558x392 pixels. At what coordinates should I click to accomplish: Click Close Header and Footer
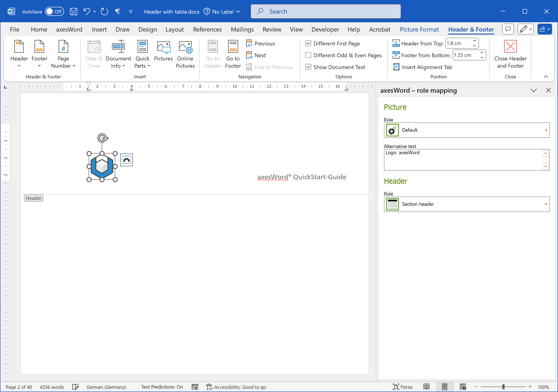(510, 54)
